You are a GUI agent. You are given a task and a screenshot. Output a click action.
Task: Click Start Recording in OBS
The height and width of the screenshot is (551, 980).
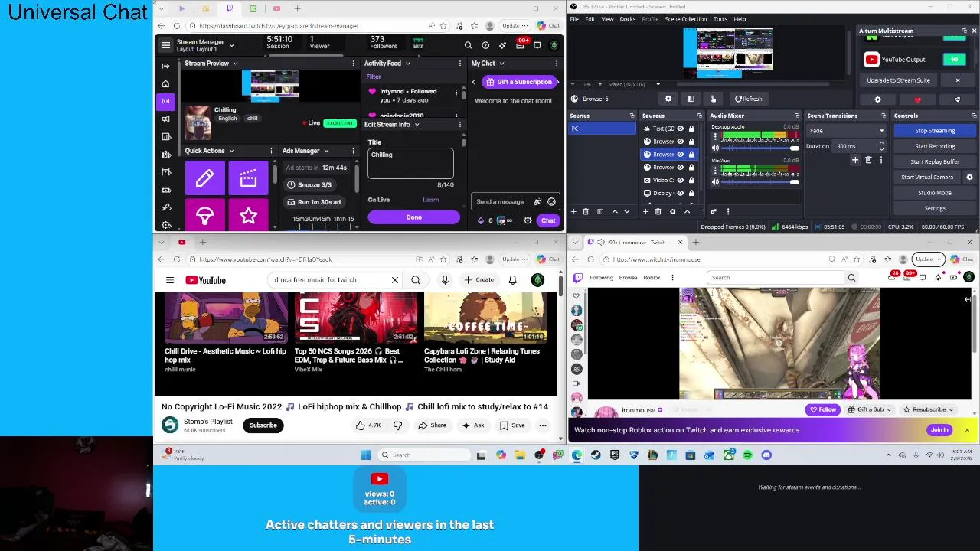tap(935, 146)
